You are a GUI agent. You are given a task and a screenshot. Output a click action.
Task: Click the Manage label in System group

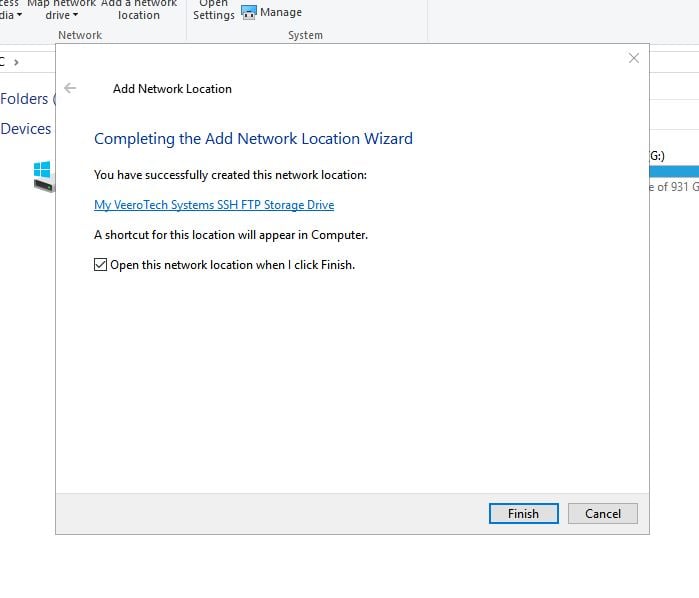(281, 13)
